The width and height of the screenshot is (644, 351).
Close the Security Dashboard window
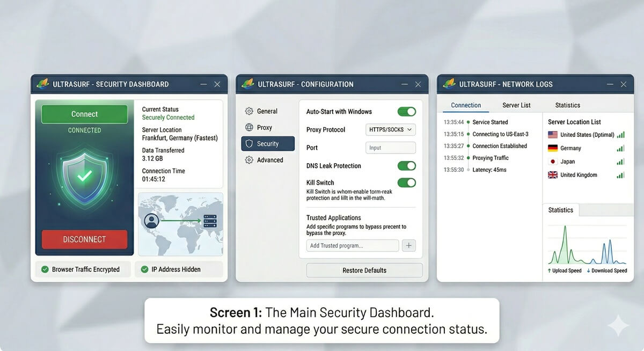(x=217, y=84)
